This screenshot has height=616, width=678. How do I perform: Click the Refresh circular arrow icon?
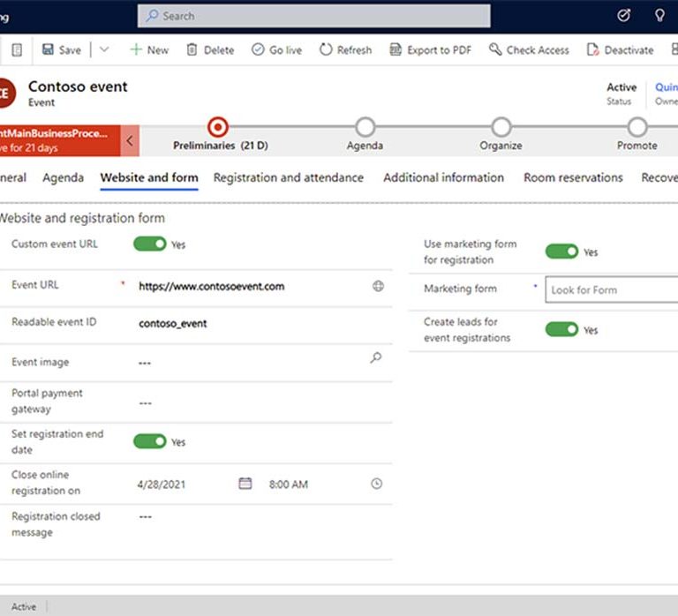(x=326, y=49)
